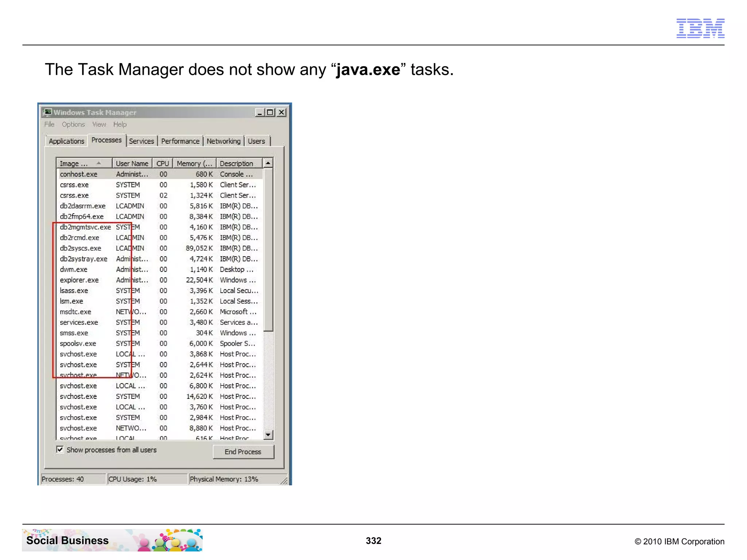Click the End Process button

coord(243,452)
